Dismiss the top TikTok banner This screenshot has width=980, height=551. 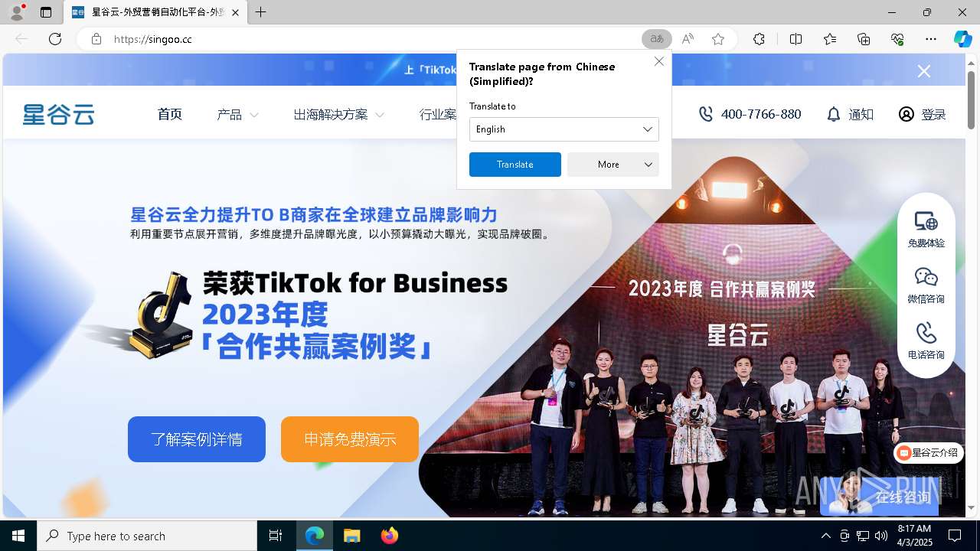tap(924, 71)
